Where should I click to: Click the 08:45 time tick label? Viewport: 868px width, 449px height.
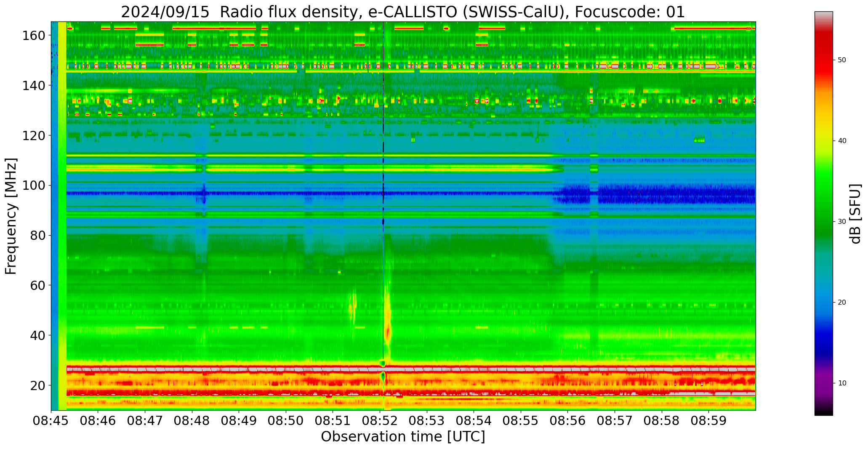point(51,421)
